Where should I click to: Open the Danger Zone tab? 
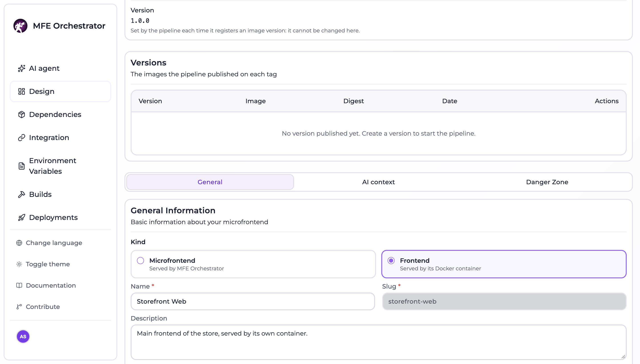click(547, 182)
